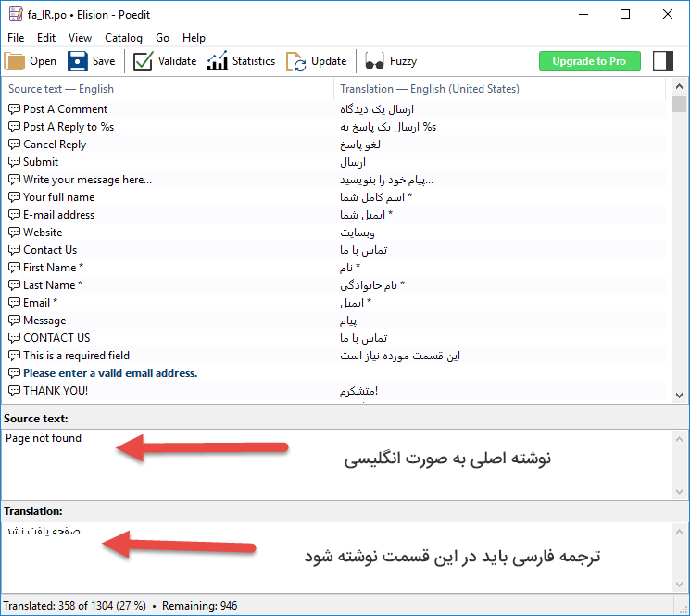The height and width of the screenshot is (616, 690).
Task: Click comment icon beside E-mail address
Action: (14, 214)
